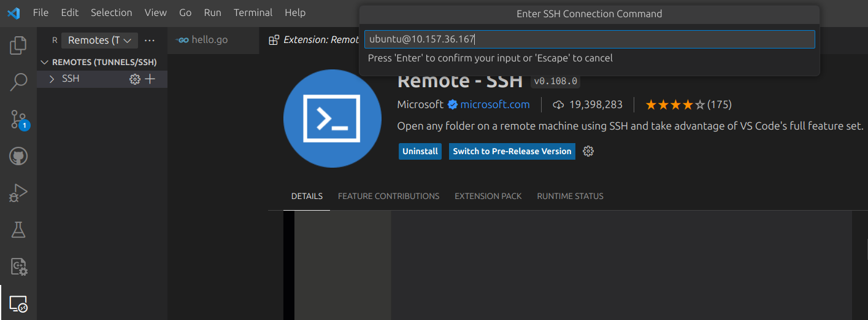Click the SSH connection command input field

[590, 39]
